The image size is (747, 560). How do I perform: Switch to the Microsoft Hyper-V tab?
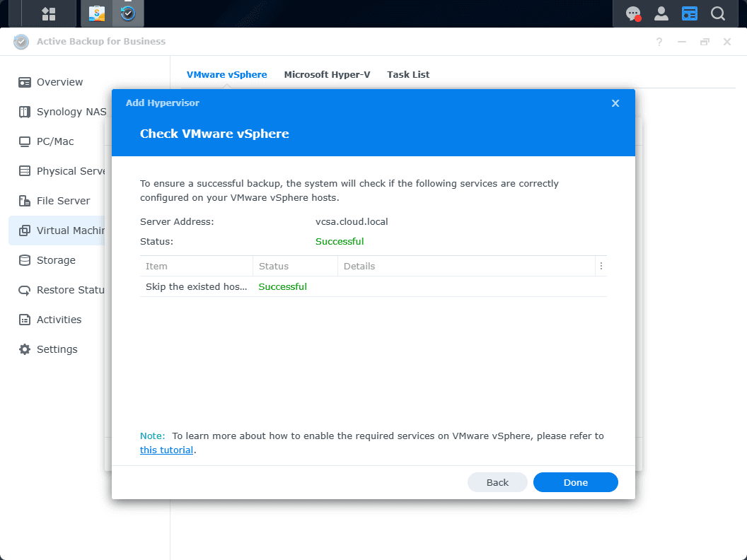tap(327, 75)
